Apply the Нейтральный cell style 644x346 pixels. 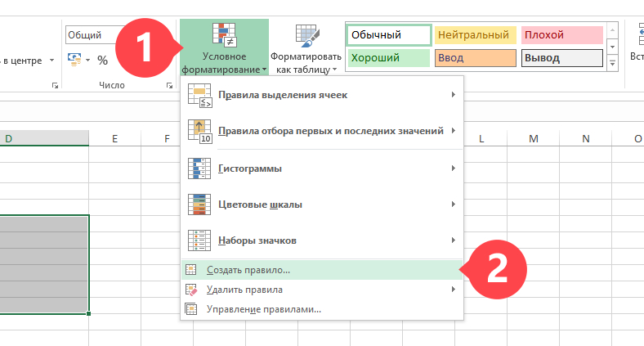[x=476, y=35]
